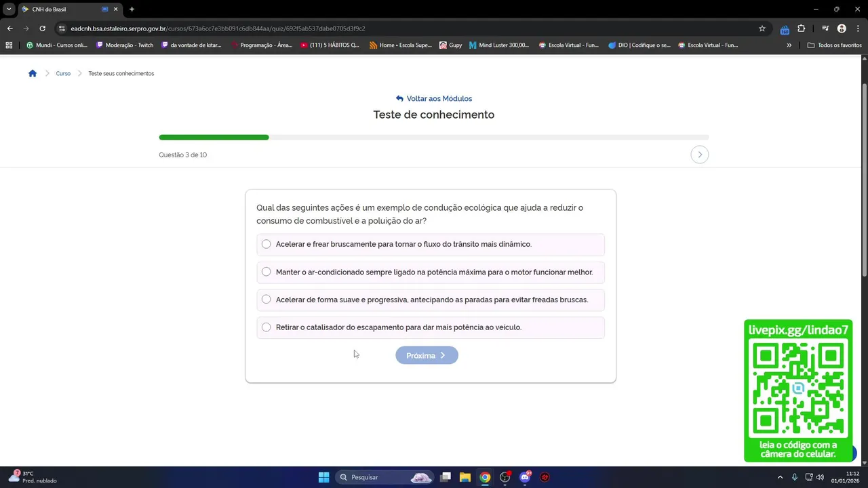868x488 pixels.
Task: Select option Acelerar e frear bruscamente
Action: point(431,244)
